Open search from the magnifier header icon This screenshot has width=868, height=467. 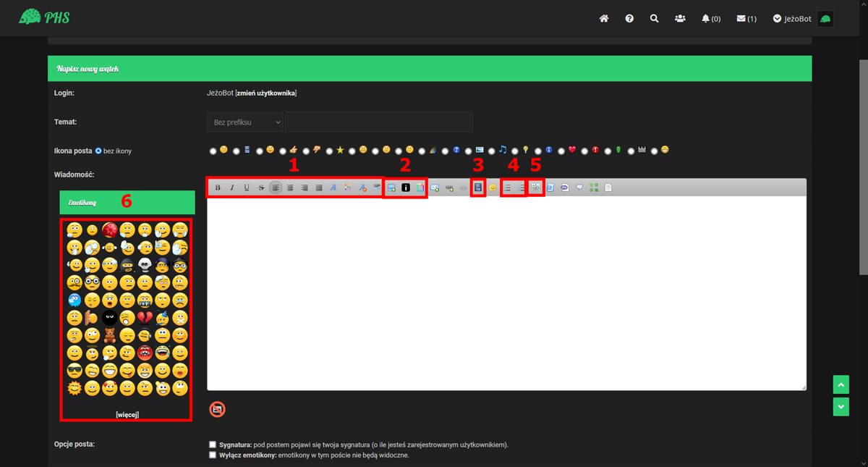(x=654, y=19)
